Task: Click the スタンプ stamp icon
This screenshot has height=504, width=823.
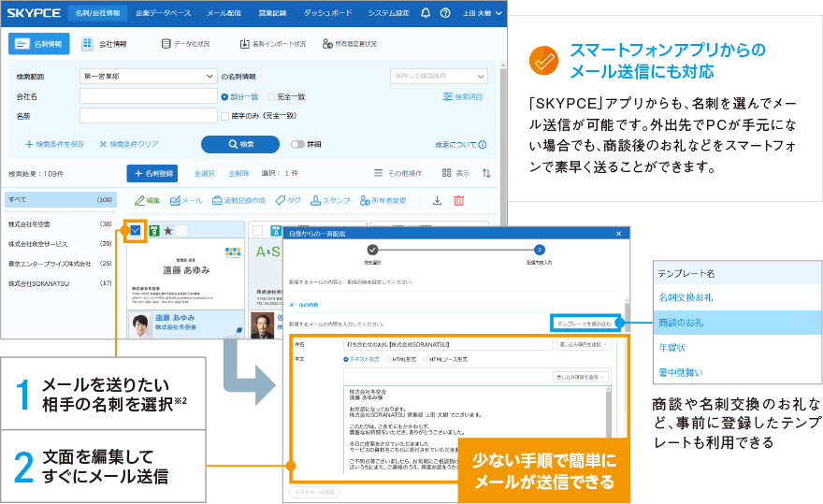Action: click(x=315, y=200)
